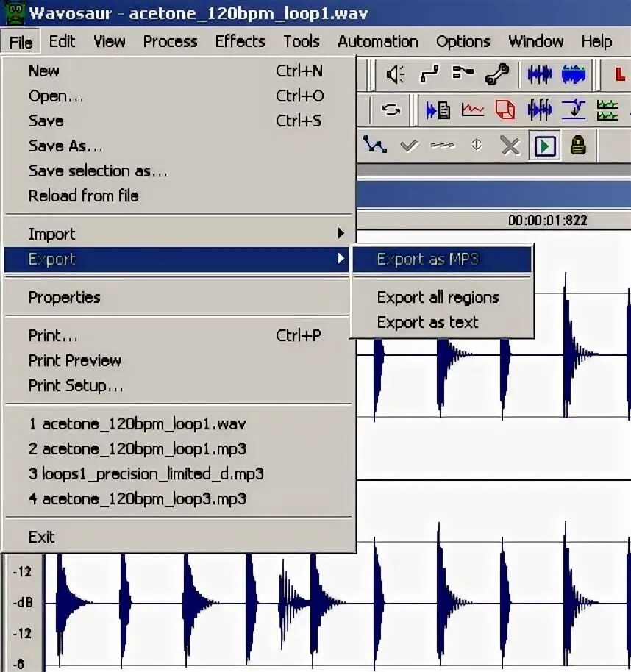
Task: Choose Print... from the menu
Action: coord(178,335)
